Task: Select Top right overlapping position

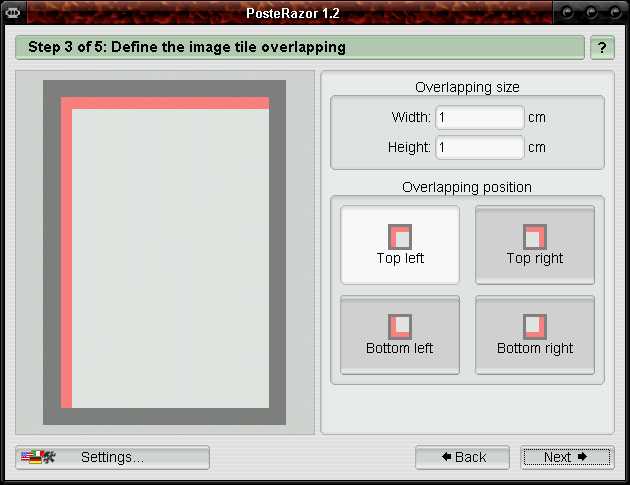Action: click(x=535, y=245)
